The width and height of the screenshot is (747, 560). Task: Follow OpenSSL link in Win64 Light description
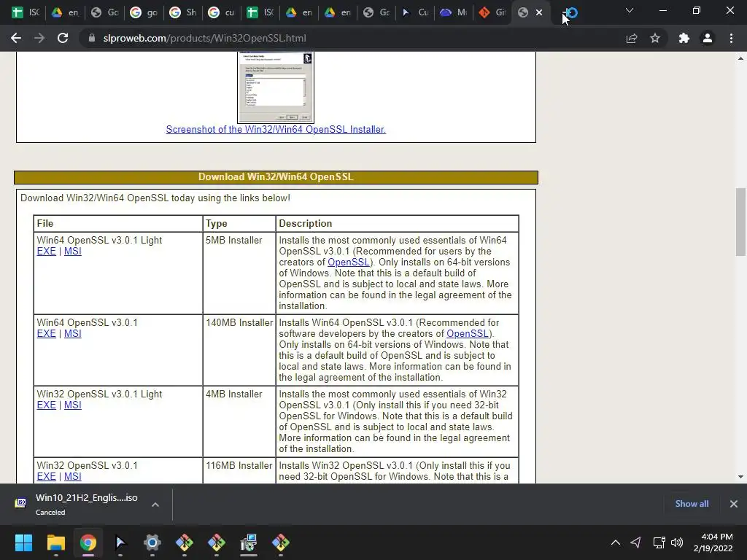pyautogui.click(x=348, y=262)
